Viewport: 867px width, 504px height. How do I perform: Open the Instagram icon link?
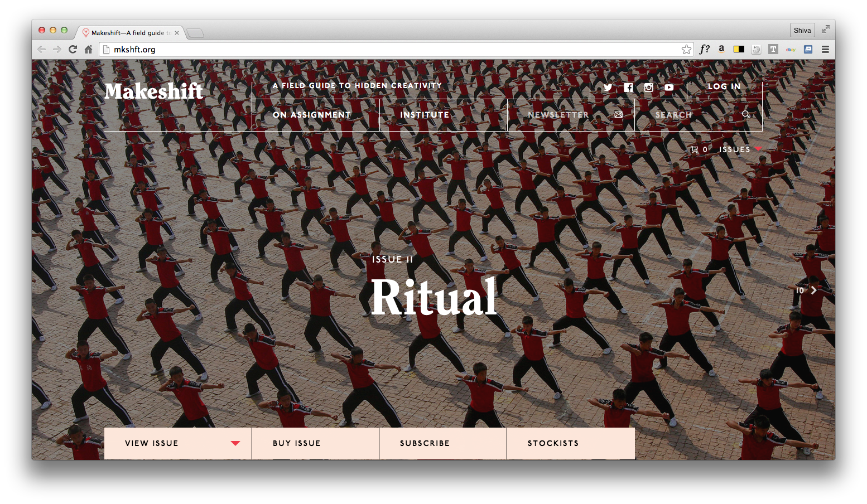pos(648,88)
